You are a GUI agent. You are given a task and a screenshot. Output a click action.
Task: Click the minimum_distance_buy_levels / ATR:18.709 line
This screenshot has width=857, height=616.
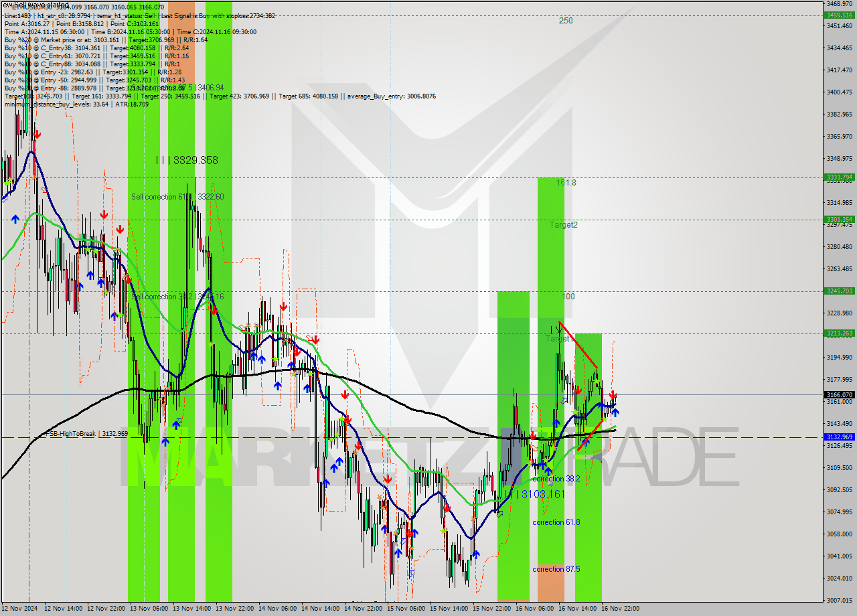click(x=76, y=104)
